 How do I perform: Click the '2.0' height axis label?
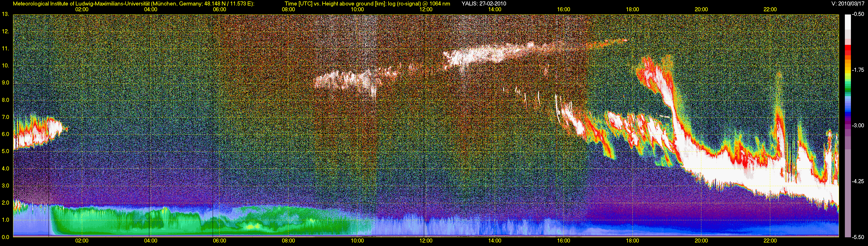(x=5, y=203)
